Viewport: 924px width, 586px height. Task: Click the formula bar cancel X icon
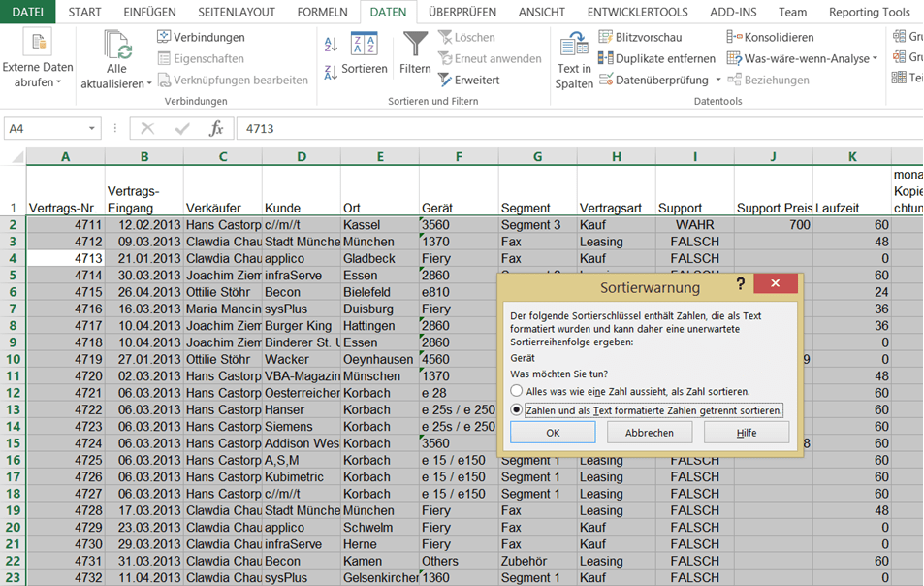click(147, 128)
